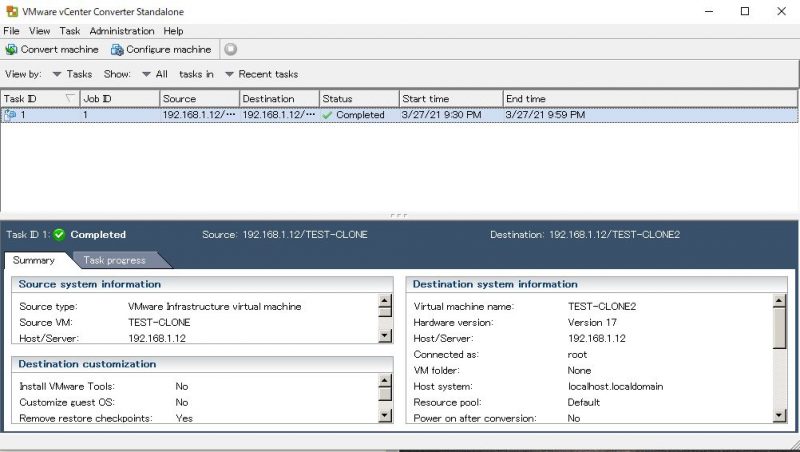
Task: Click the pane splitter grip dots
Action: pyautogui.click(x=398, y=216)
